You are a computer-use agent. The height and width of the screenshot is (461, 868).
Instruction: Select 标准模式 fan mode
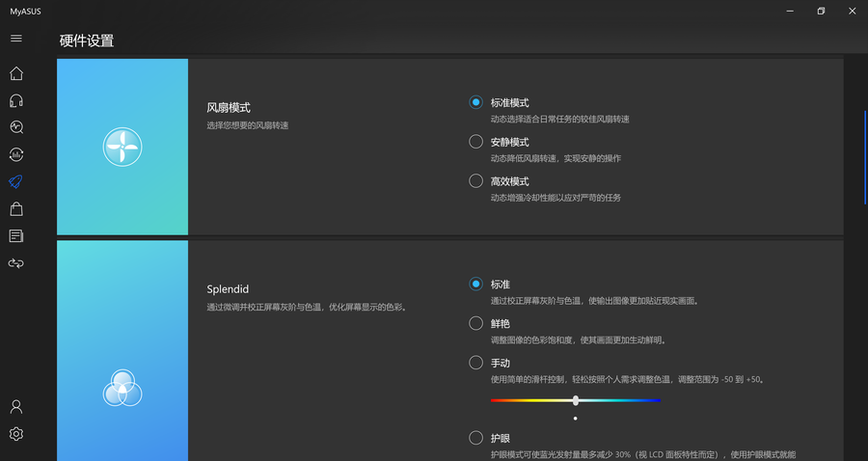pos(475,102)
